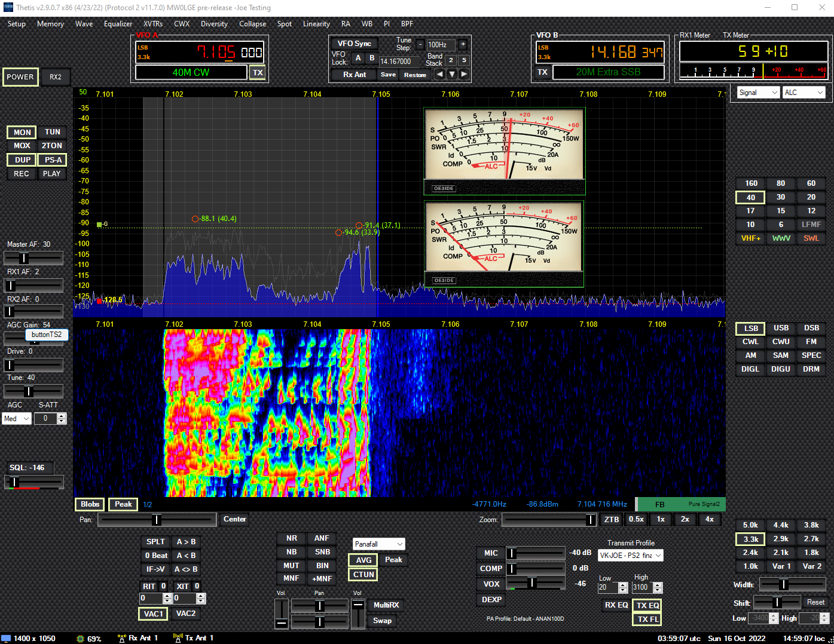
Task: Open the Transmit Profile dropdown
Action: [630, 555]
